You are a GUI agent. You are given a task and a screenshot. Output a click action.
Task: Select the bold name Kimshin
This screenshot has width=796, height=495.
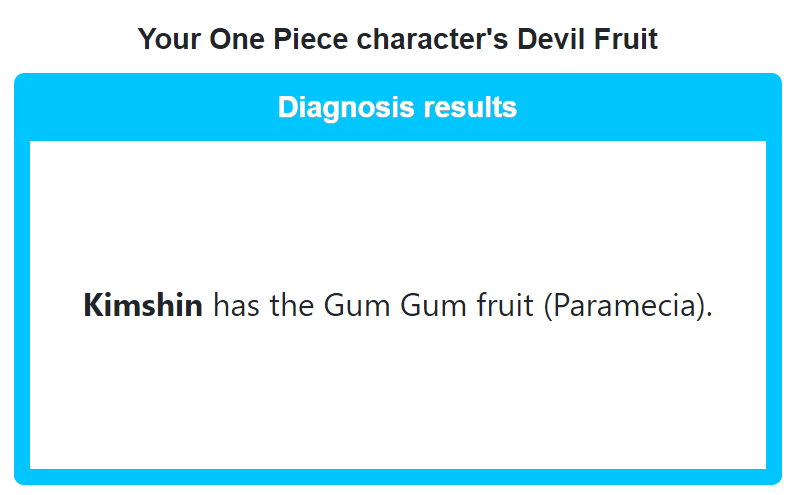pyautogui.click(x=143, y=305)
